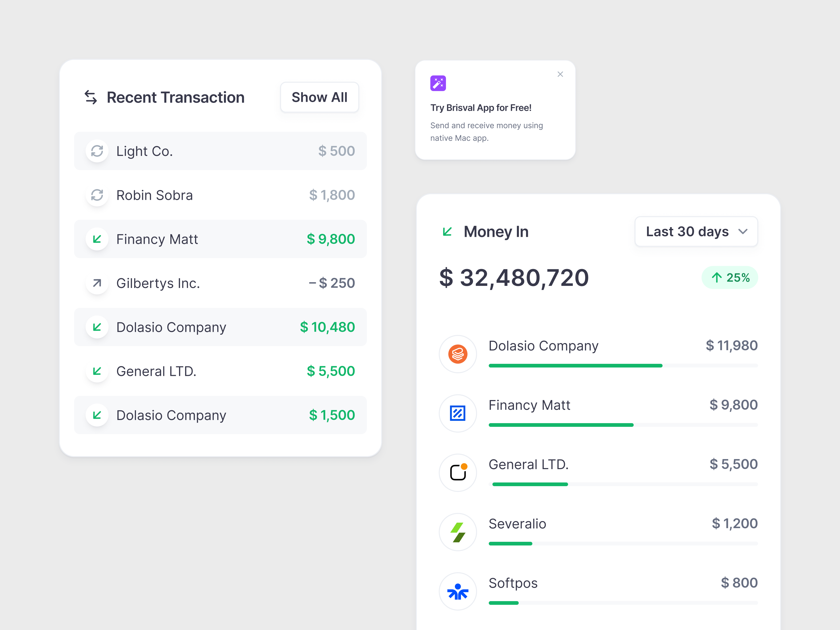
Task: Click the outgoing arrow icon for Gilbertys Inc.
Action: tap(97, 283)
